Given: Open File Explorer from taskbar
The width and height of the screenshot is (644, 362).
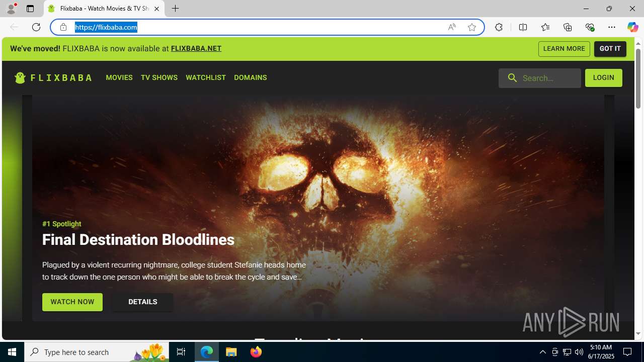Looking at the screenshot, I should [x=231, y=352].
